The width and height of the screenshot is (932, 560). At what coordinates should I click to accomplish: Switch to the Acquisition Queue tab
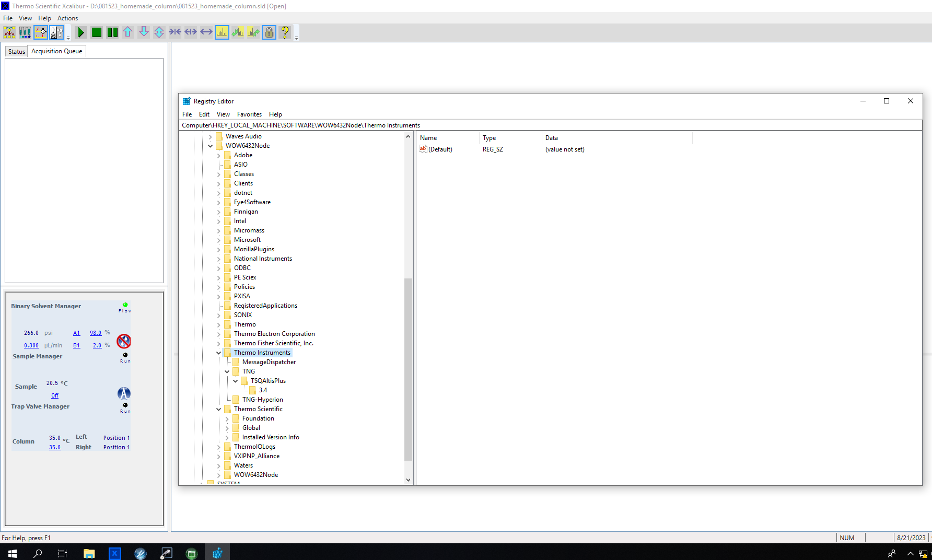56,51
